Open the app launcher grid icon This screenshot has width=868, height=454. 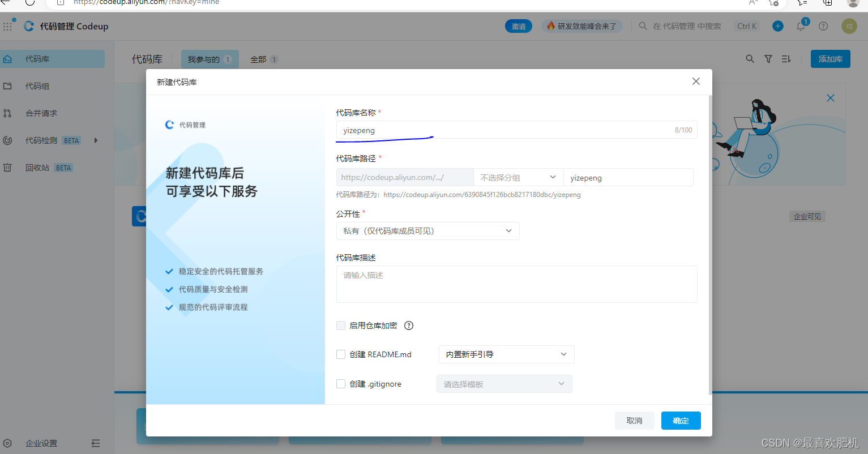(7, 26)
